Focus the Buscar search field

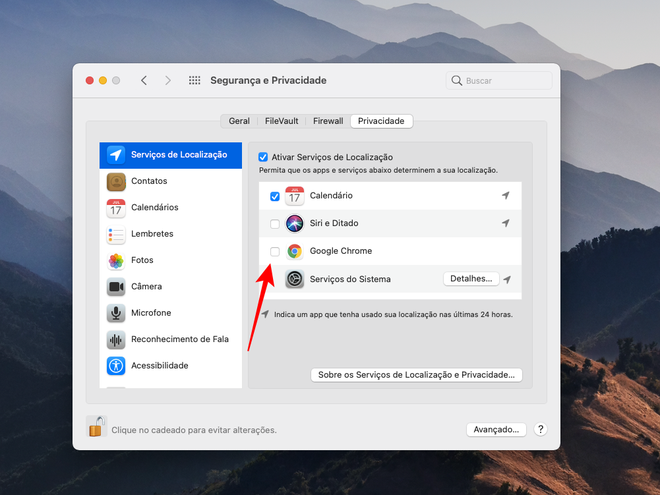point(499,80)
